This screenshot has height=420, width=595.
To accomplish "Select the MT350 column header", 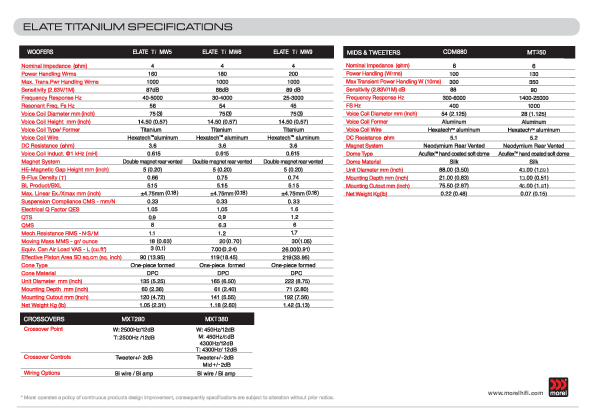I will click(x=536, y=52).
